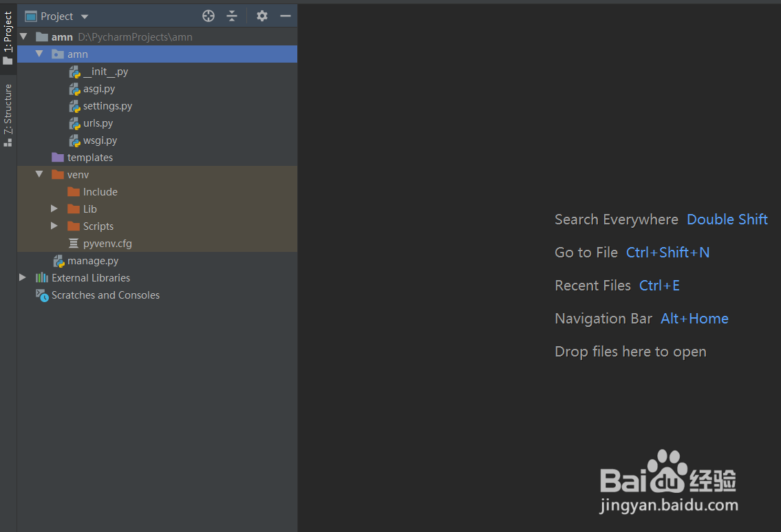Click the pyvenv.cfg config file icon

click(x=74, y=244)
